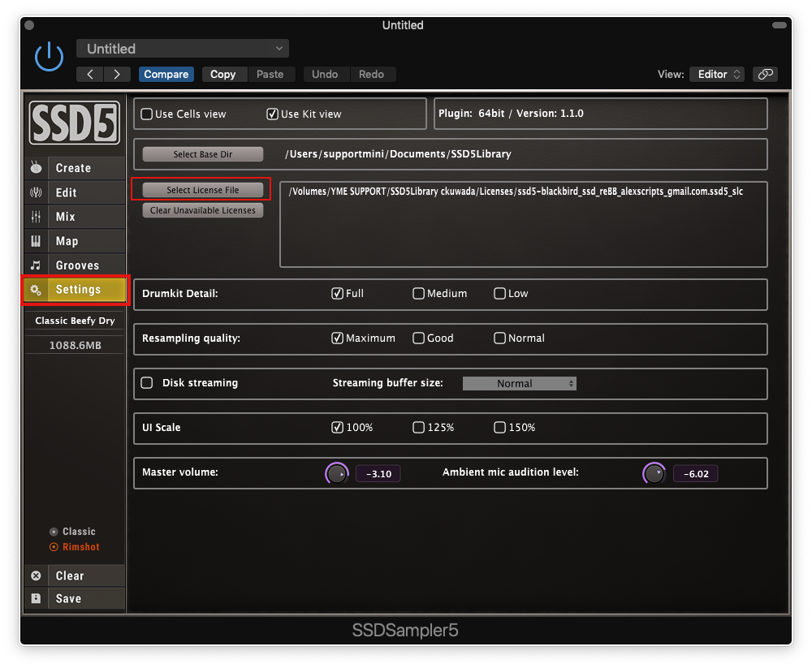Expand the Streaming buffer size dropdown
The height and width of the screenshot is (668, 812).
point(519,383)
